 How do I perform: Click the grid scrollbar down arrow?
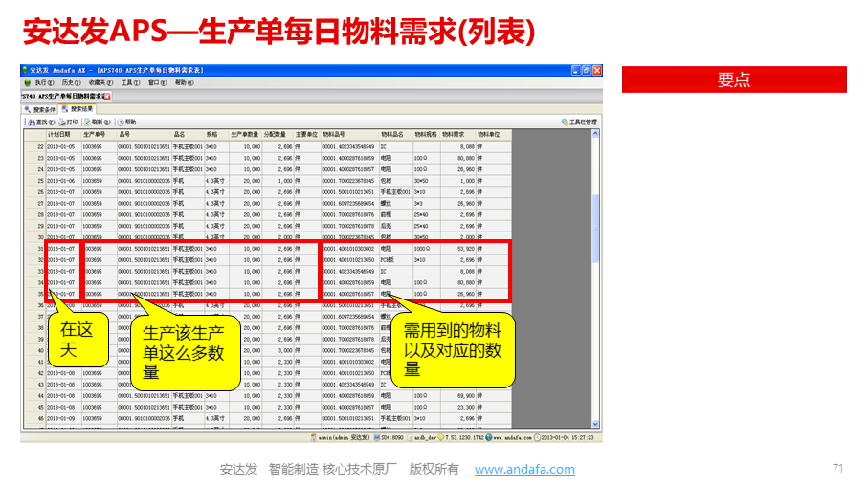click(x=595, y=424)
